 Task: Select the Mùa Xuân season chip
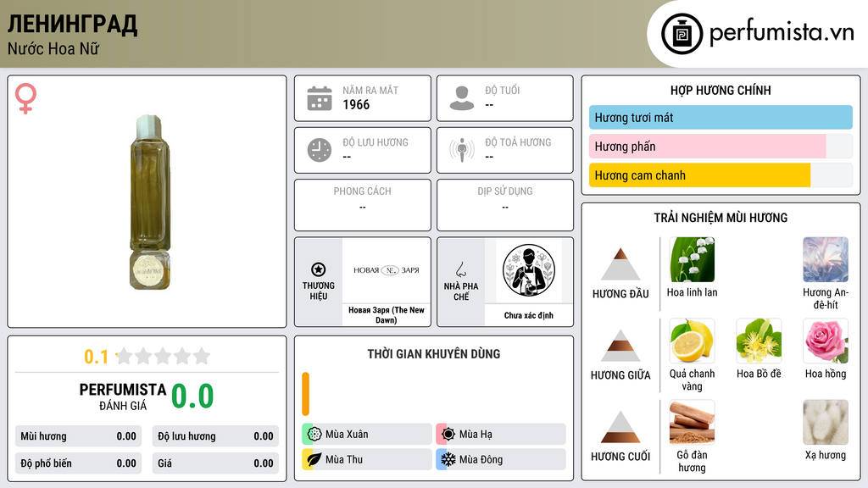[367, 435]
